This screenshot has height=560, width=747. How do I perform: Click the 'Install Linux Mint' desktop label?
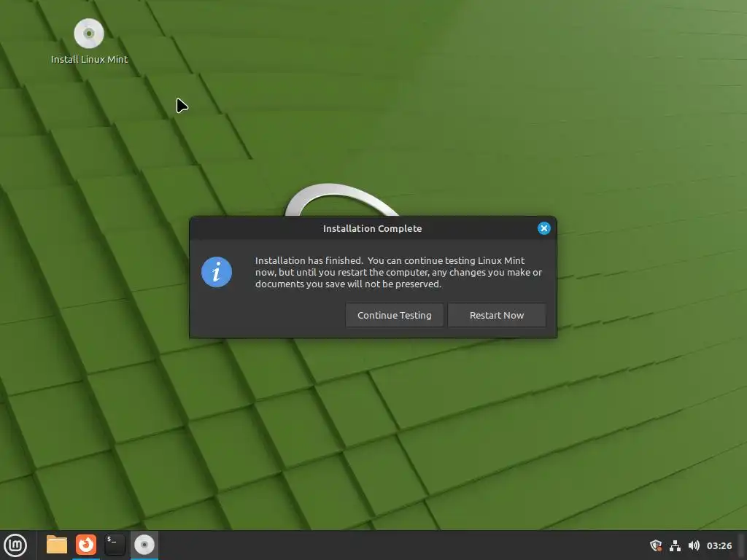[x=89, y=60]
